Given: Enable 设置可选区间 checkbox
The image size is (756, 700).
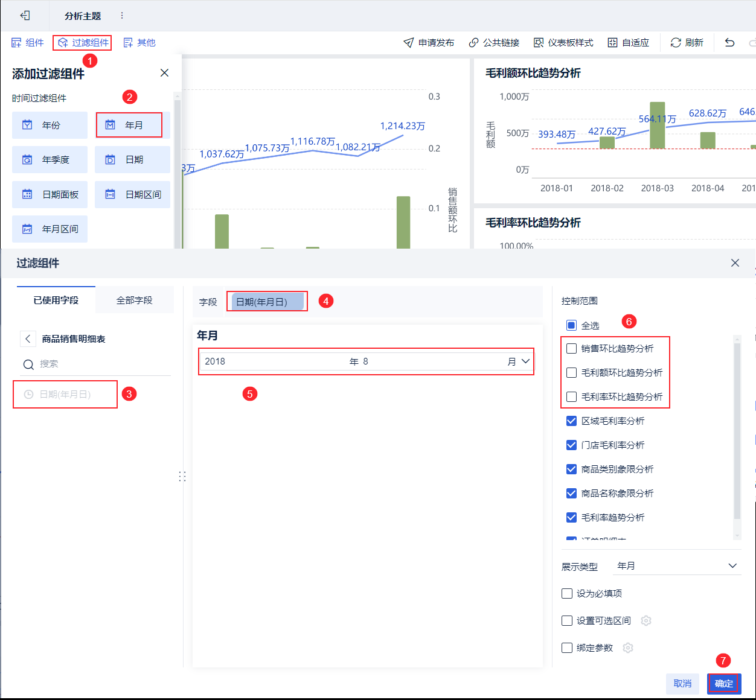Looking at the screenshot, I should coord(567,620).
